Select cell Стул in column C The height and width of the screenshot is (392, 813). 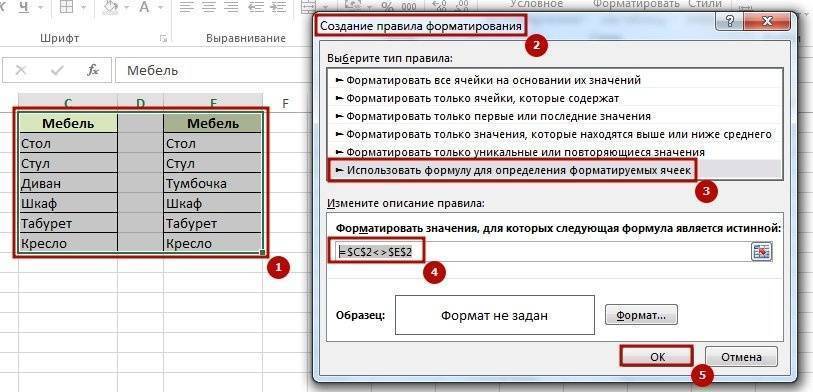coord(68,163)
